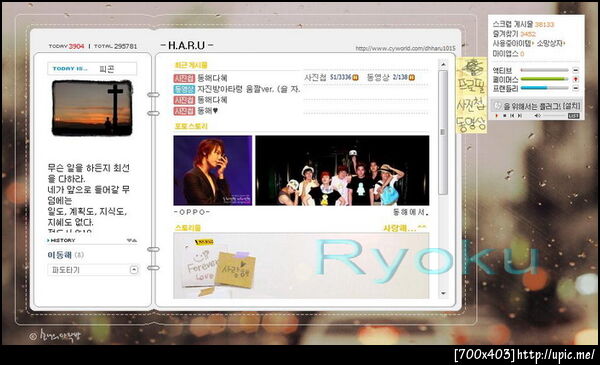Click the red arrow icon beside 페이머스
The width and height of the screenshot is (600, 365).
(576, 79)
